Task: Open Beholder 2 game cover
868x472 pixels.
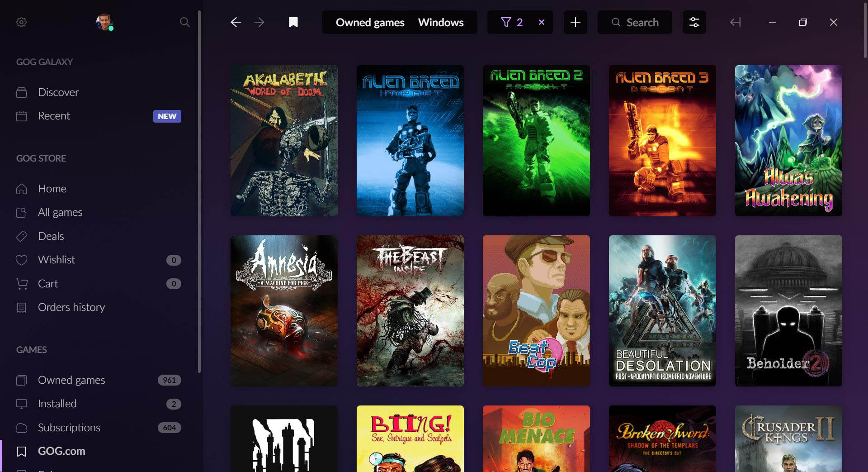Action: (x=788, y=311)
